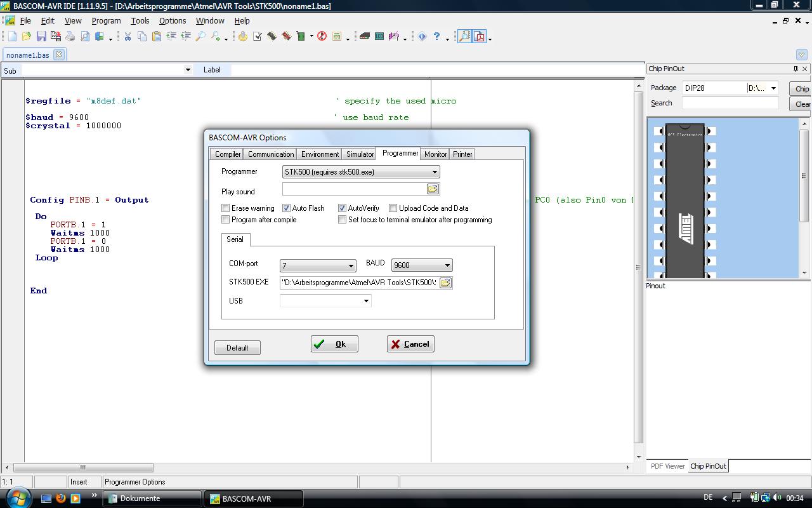812x508 pixels.
Task: Click the Show result chip icon
Action: click(x=286, y=37)
